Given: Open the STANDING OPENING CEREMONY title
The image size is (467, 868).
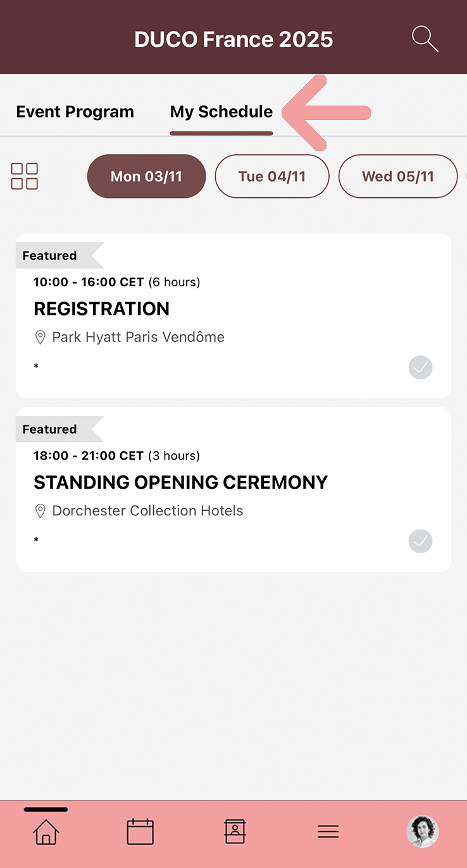Looking at the screenshot, I should tap(180, 482).
